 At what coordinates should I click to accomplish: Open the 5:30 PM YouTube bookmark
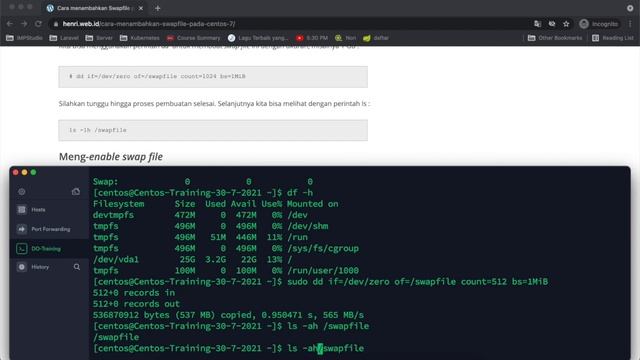coord(312,38)
